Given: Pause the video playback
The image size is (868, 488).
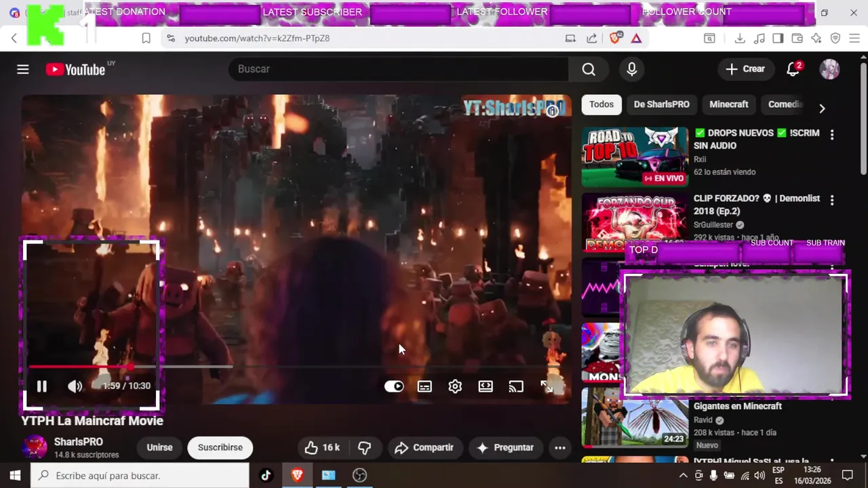Looking at the screenshot, I should point(41,386).
